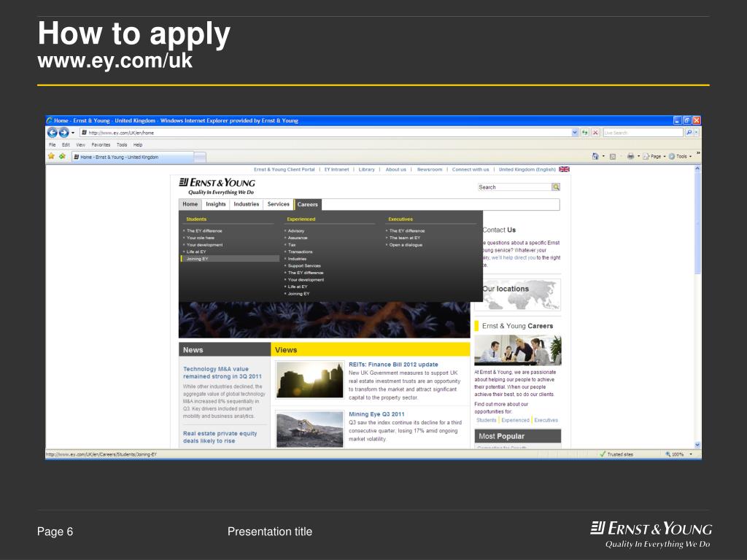This screenshot has height=560, width=747.
Task: Select the Insights navigation tab
Action: coord(216,204)
